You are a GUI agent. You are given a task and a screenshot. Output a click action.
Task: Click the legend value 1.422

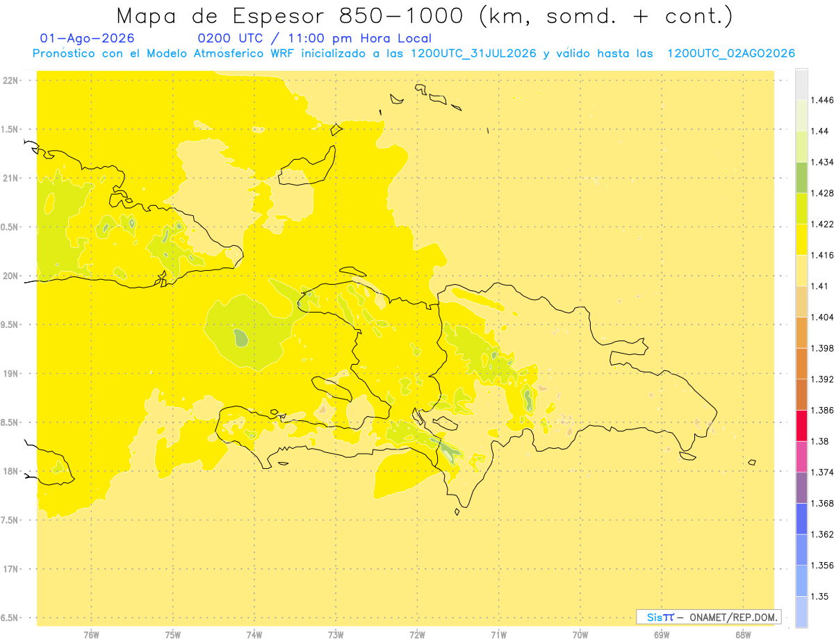pos(824,224)
